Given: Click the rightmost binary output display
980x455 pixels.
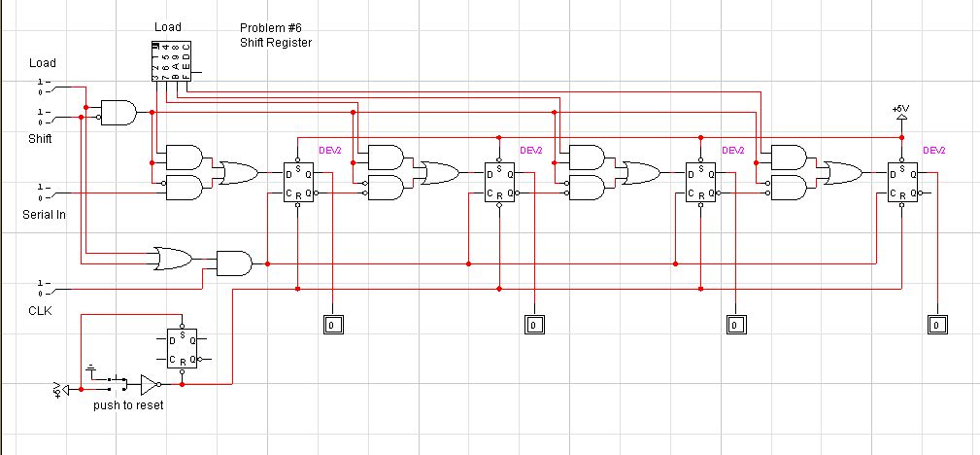Looking at the screenshot, I should tap(936, 325).
